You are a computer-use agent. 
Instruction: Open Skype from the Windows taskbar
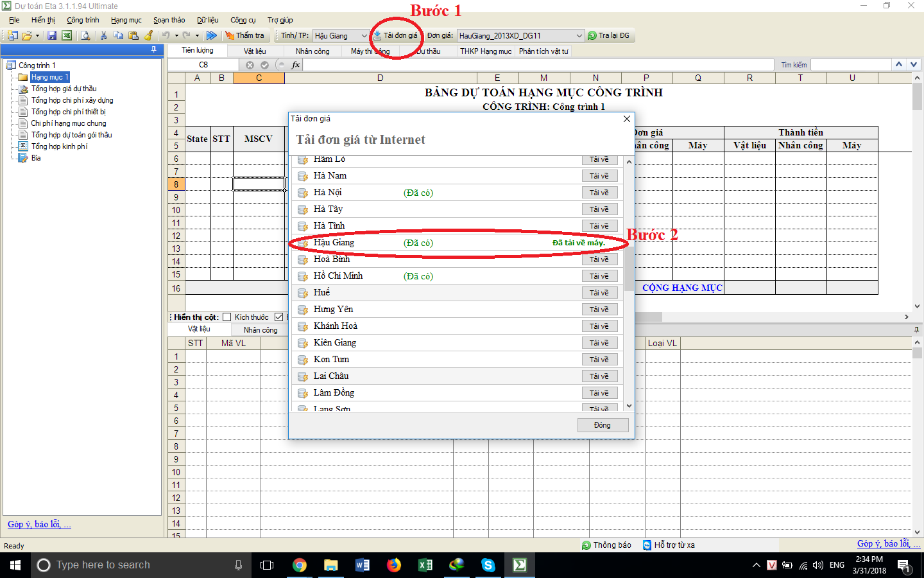click(488, 565)
